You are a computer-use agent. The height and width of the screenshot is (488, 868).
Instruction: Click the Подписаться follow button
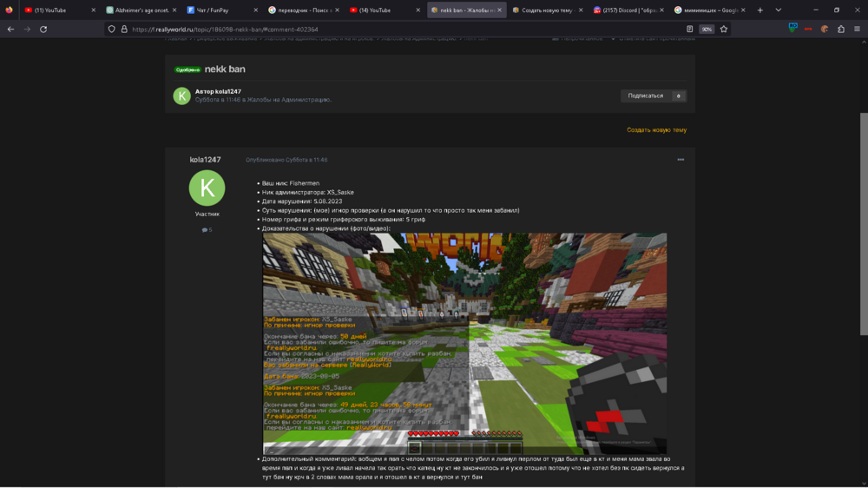tap(646, 96)
